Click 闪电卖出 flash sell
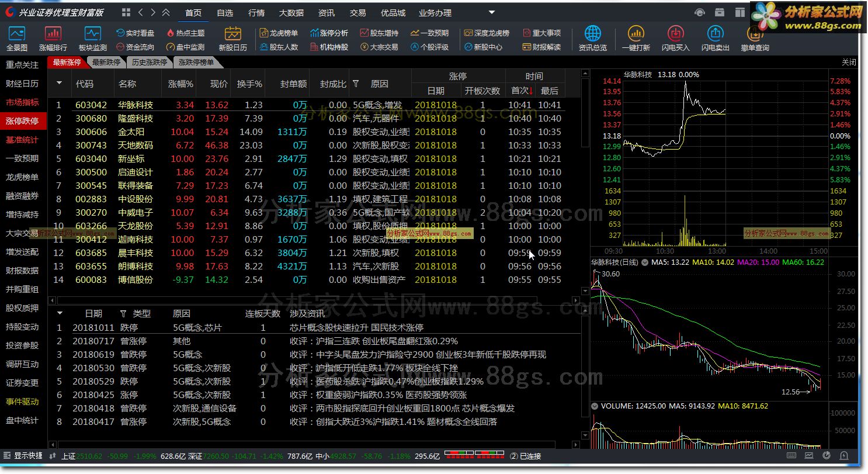 pyautogui.click(x=716, y=39)
